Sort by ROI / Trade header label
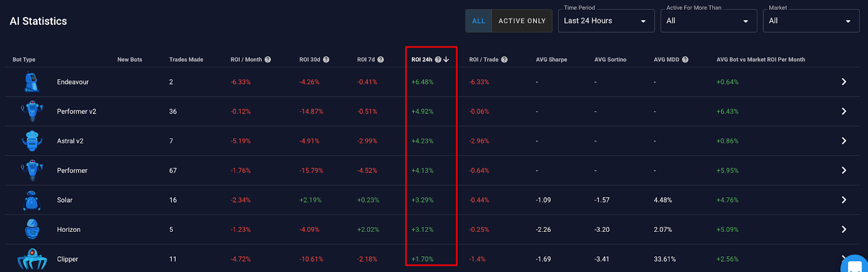 (484, 60)
